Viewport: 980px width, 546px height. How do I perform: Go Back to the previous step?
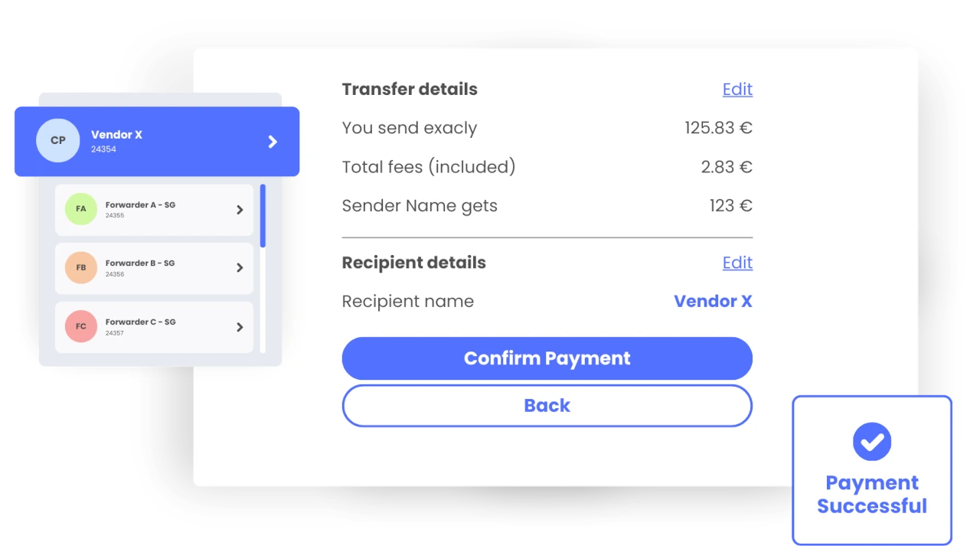pyautogui.click(x=547, y=405)
